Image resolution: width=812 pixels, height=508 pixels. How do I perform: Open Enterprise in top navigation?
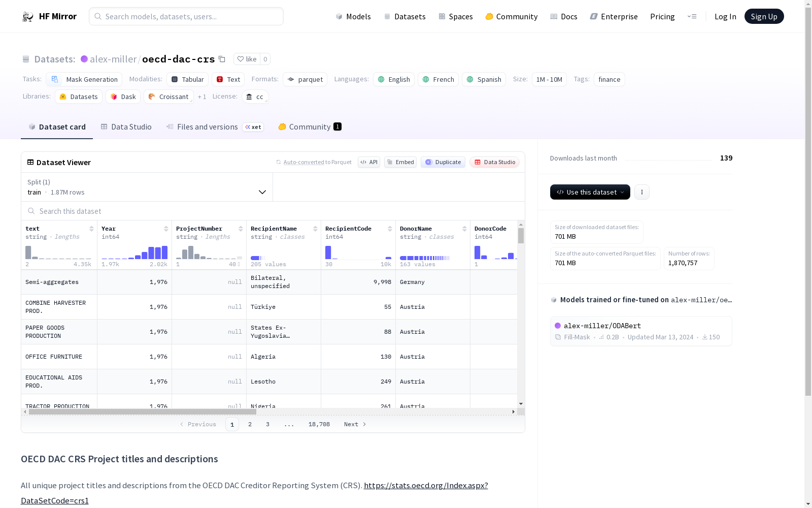(614, 17)
